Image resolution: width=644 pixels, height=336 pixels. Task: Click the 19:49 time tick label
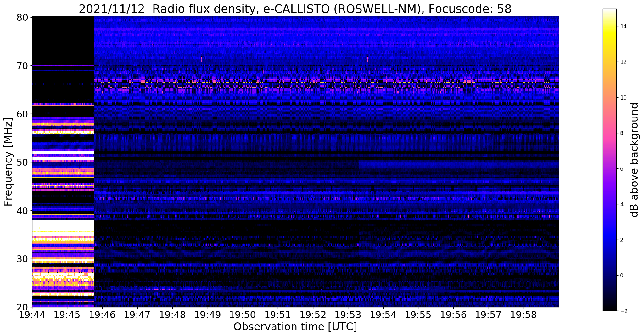point(208,315)
